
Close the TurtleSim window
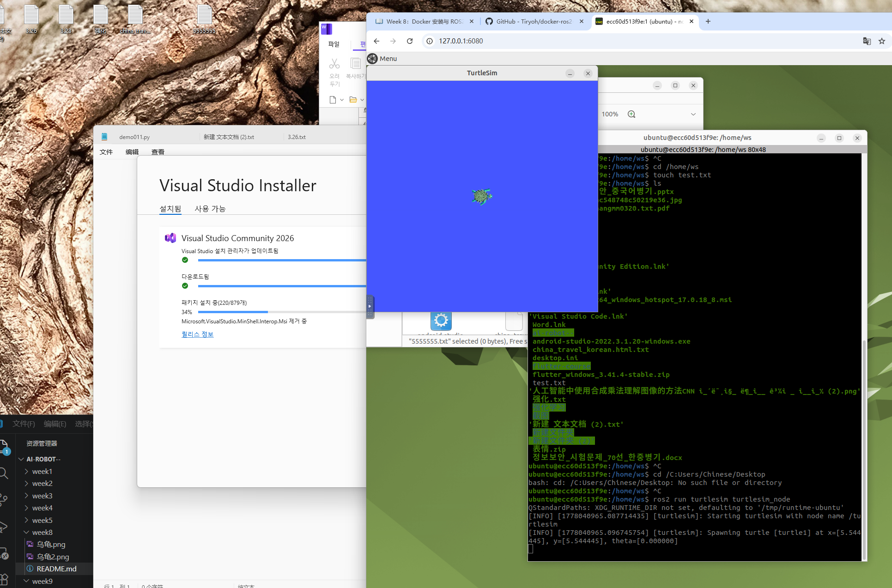pos(588,73)
